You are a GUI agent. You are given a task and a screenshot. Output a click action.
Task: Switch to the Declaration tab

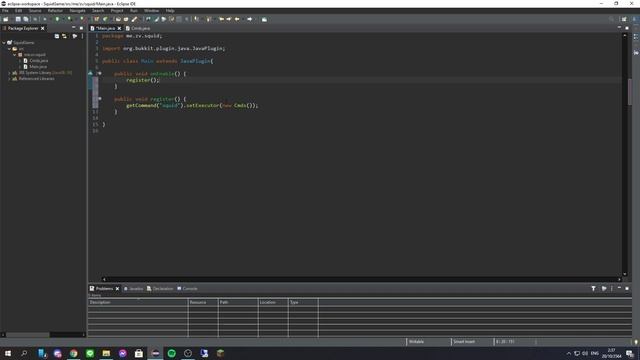click(x=160, y=289)
